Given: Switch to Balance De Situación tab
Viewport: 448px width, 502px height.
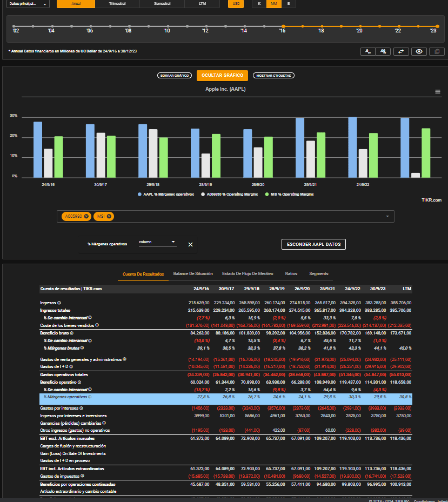Looking at the screenshot, I should click(x=193, y=274).
